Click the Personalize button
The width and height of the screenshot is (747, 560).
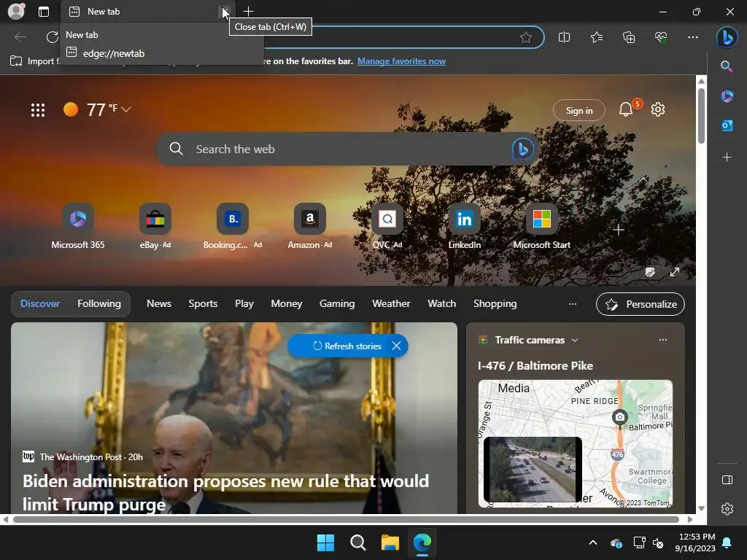click(x=640, y=304)
